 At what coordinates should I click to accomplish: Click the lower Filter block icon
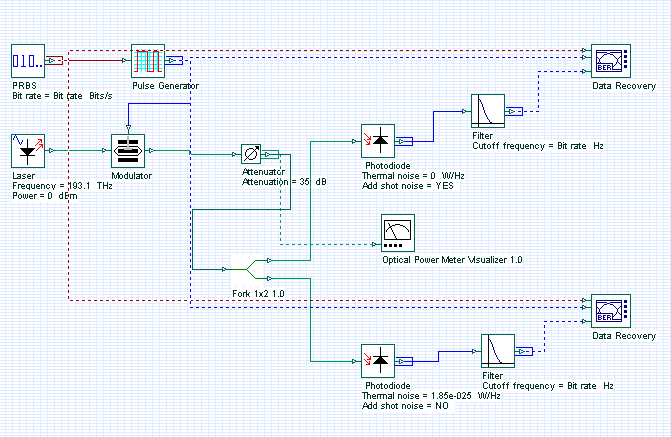click(498, 351)
